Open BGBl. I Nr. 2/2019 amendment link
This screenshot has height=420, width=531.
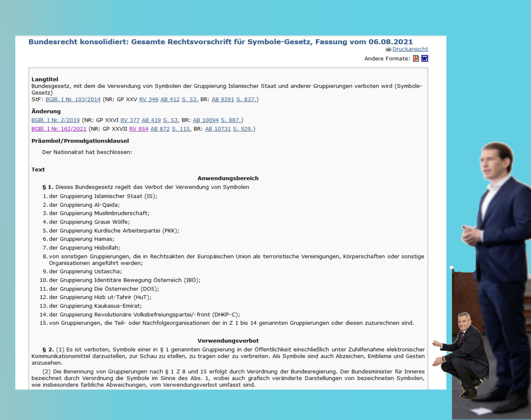(x=56, y=120)
